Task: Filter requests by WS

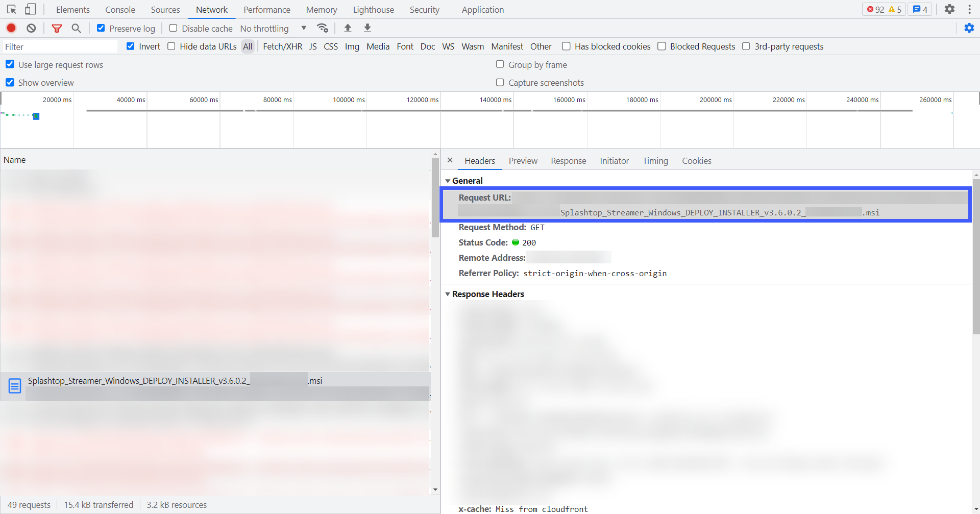Action: point(448,46)
